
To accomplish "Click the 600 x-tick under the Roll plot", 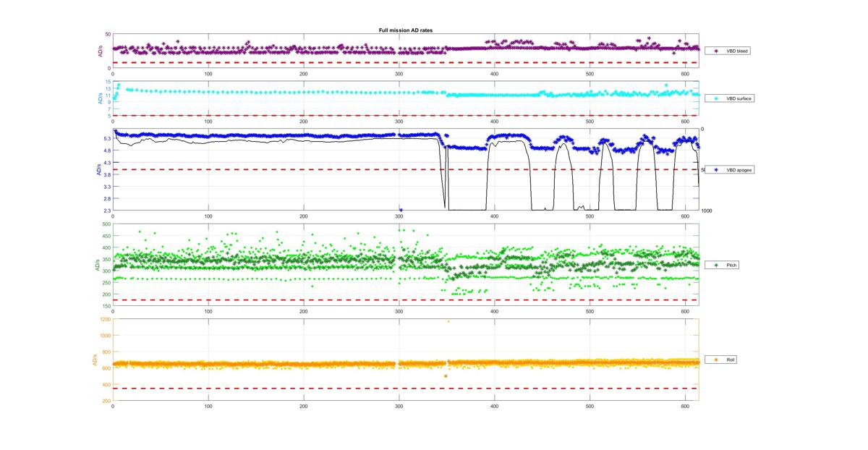I will 685,407.
